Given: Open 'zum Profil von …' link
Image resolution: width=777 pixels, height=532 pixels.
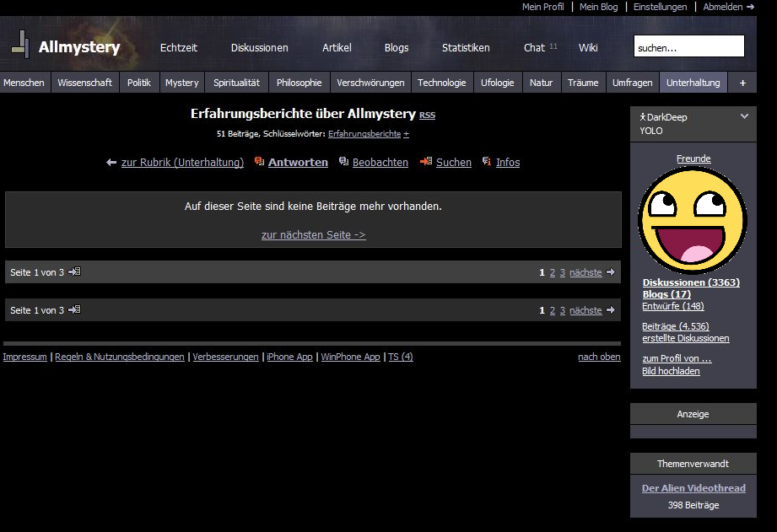Looking at the screenshot, I should coord(677,358).
